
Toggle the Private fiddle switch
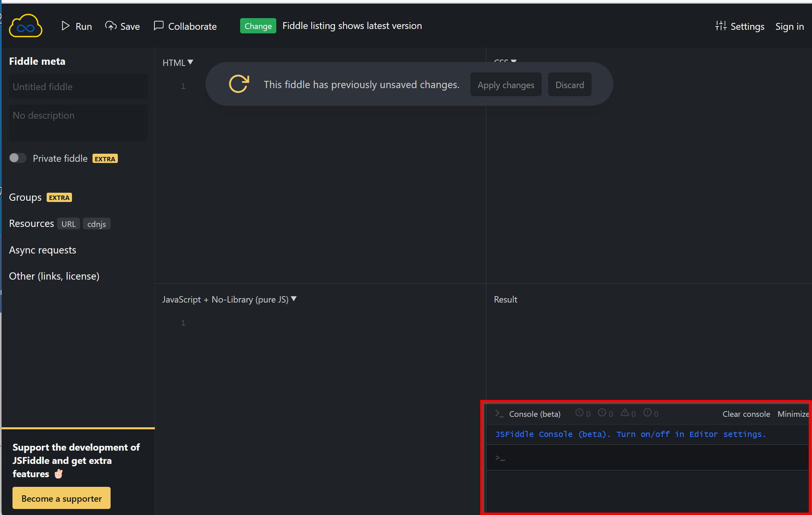pyautogui.click(x=18, y=158)
